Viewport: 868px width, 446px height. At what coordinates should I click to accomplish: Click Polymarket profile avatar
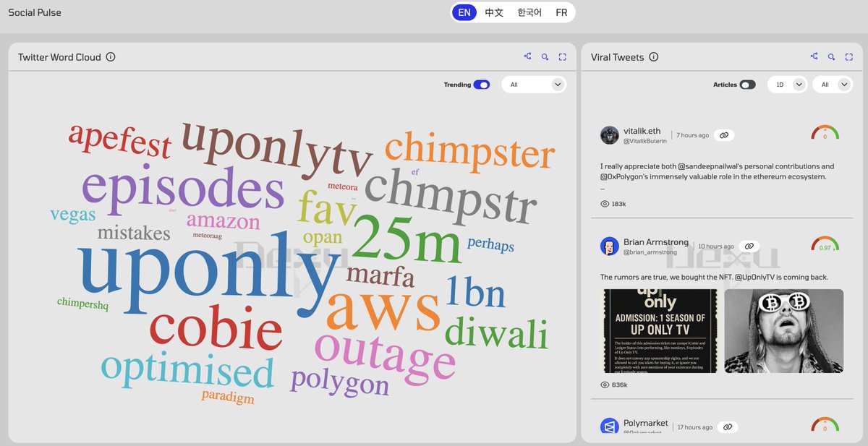click(x=610, y=426)
